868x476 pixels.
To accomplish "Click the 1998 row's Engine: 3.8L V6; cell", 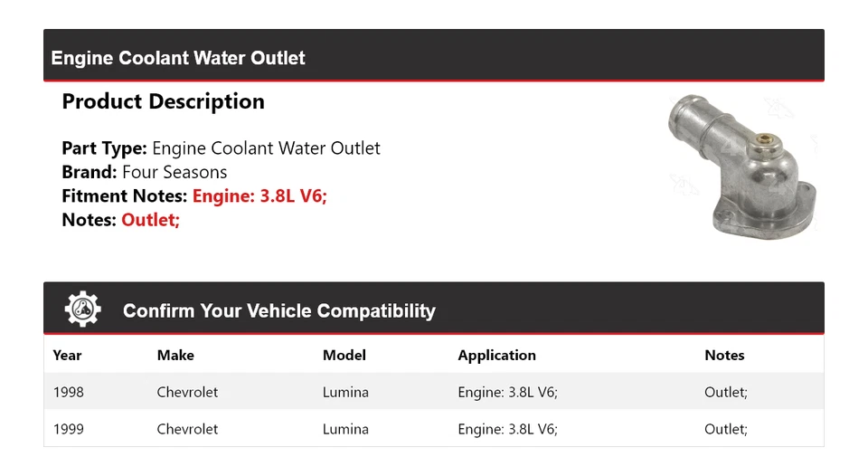I will click(507, 393).
